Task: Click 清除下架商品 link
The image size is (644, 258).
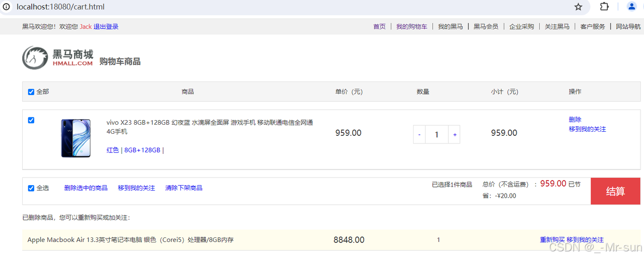Action: tap(184, 188)
